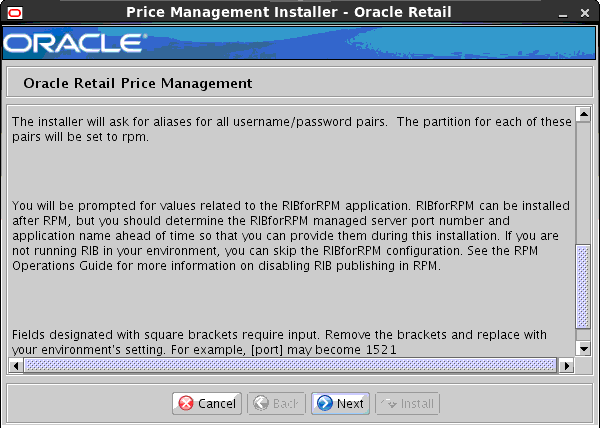Click the text 'Fields designated with square brackets'
The image size is (600, 428).
pyautogui.click(x=125, y=335)
